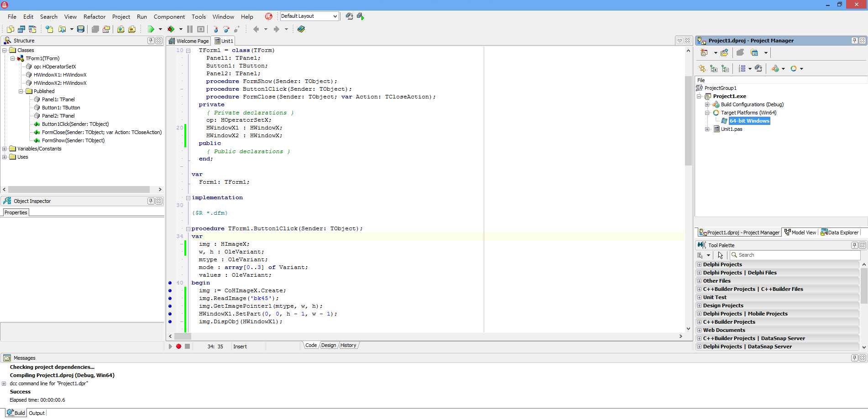The height and width of the screenshot is (419, 868).
Task: Toggle the pin on the Structure panel
Action: (x=151, y=41)
